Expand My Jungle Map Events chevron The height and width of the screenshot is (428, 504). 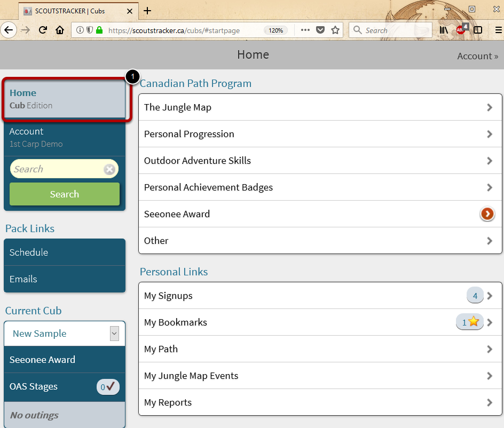point(489,376)
